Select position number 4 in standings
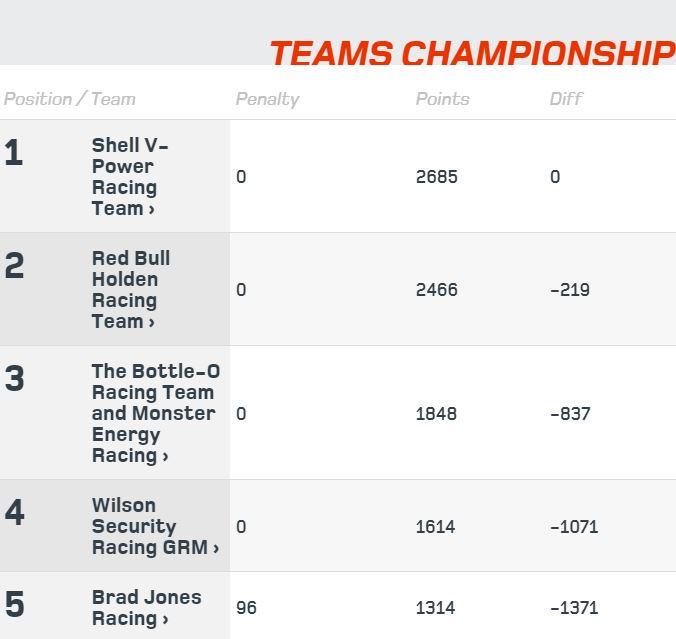The image size is (676, 639). [14, 512]
